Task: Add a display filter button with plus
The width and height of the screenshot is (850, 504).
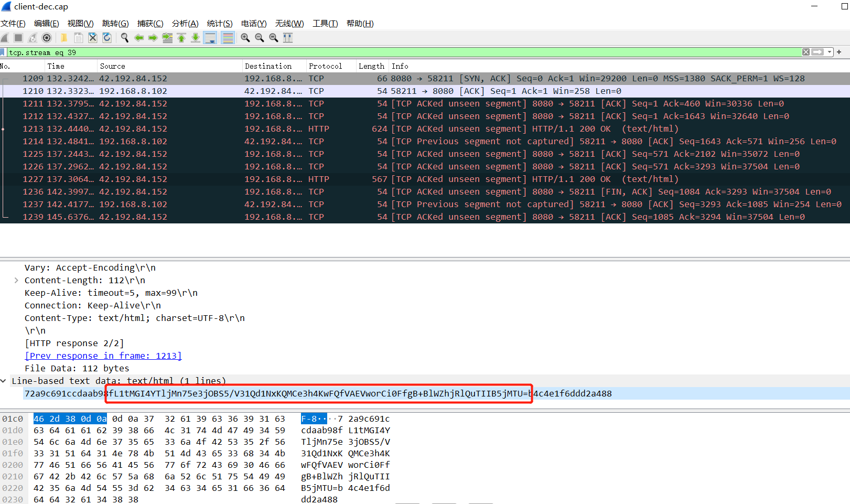Action: pos(839,52)
